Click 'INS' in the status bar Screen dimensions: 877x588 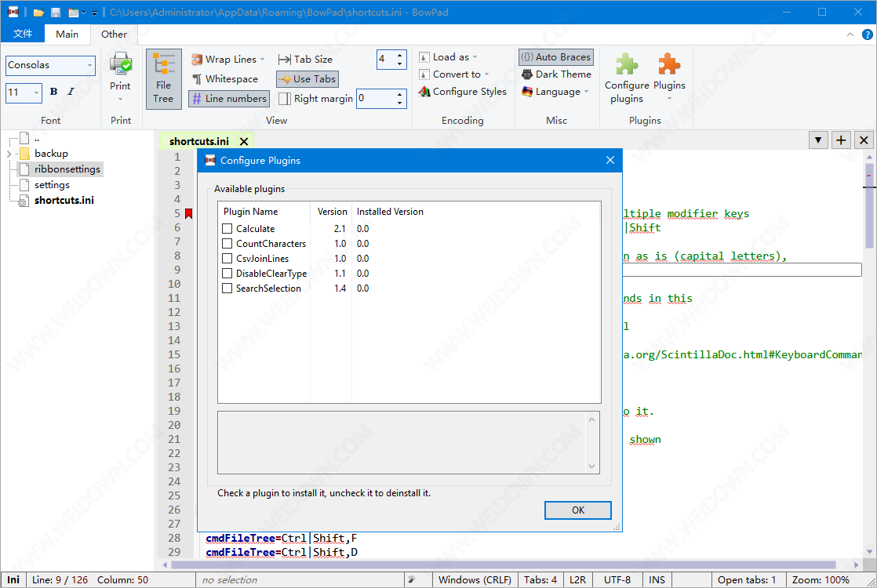click(657, 580)
